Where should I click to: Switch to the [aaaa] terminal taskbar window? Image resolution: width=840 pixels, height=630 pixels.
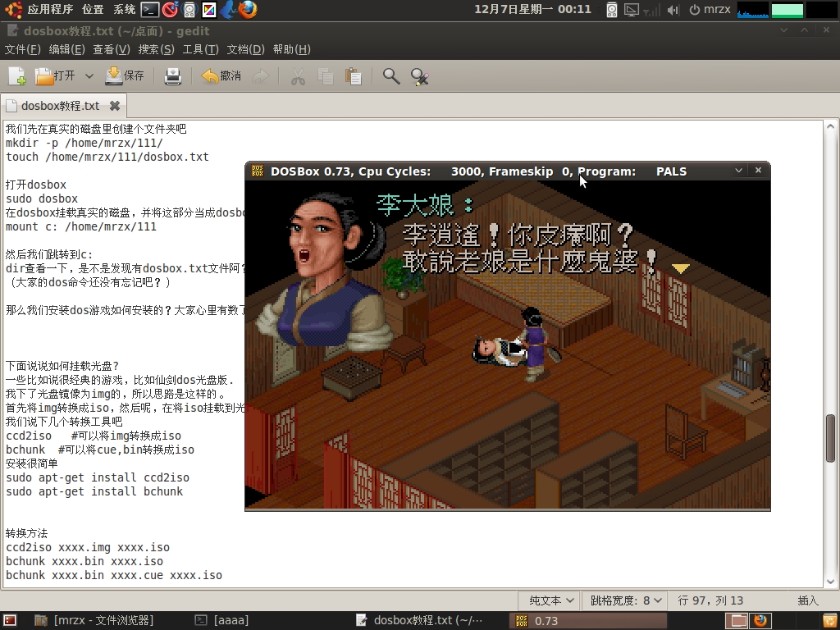coord(221,620)
